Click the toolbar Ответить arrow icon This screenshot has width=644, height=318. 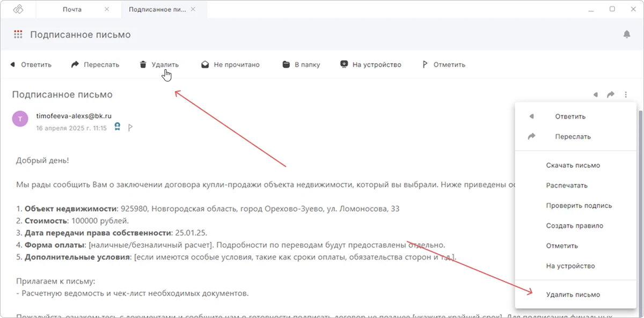(x=13, y=64)
